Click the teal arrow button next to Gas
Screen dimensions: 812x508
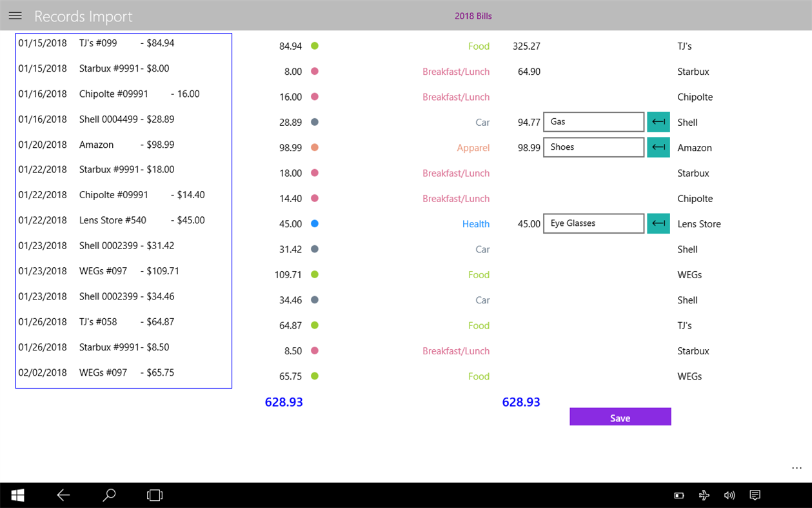coord(658,121)
